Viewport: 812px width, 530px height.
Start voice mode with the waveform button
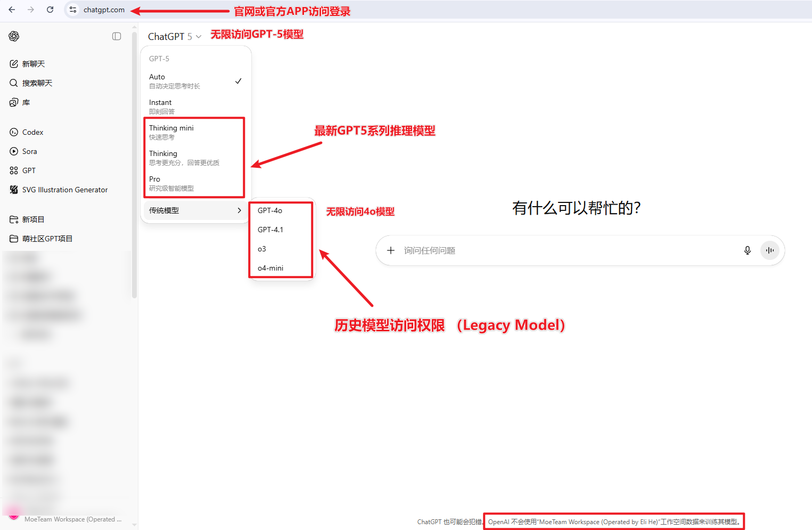pyautogui.click(x=770, y=250)
